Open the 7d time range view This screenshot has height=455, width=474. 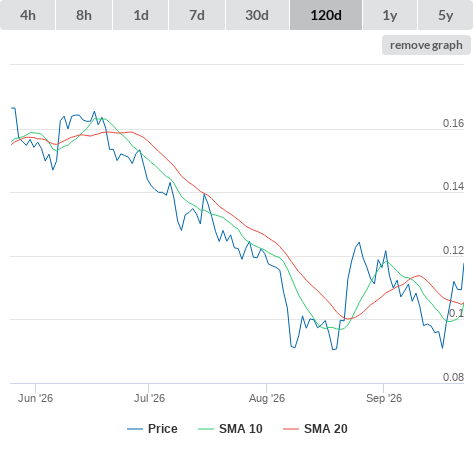(197, 15)
